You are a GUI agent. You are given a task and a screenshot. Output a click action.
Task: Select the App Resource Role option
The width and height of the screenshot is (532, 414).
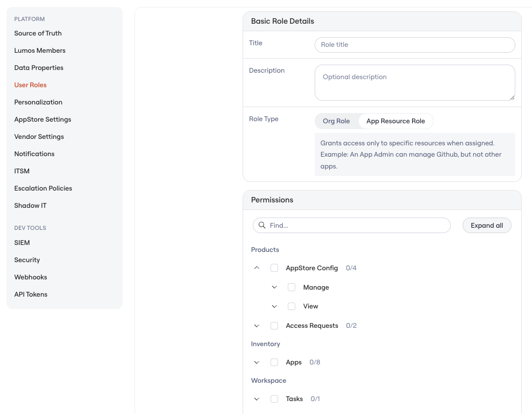[x=395, y=121]
